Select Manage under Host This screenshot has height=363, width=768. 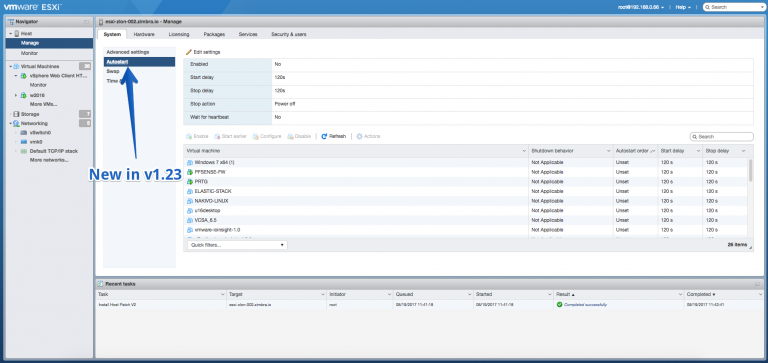tap(49, 43)
